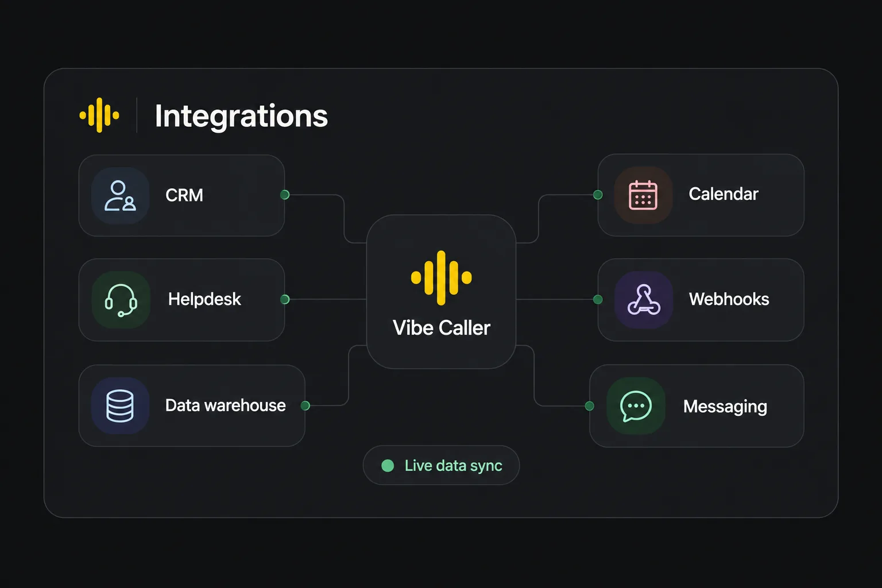Click the Webhooks card's green connector dot
Screen dimensions: 882x588
[598, 299]
